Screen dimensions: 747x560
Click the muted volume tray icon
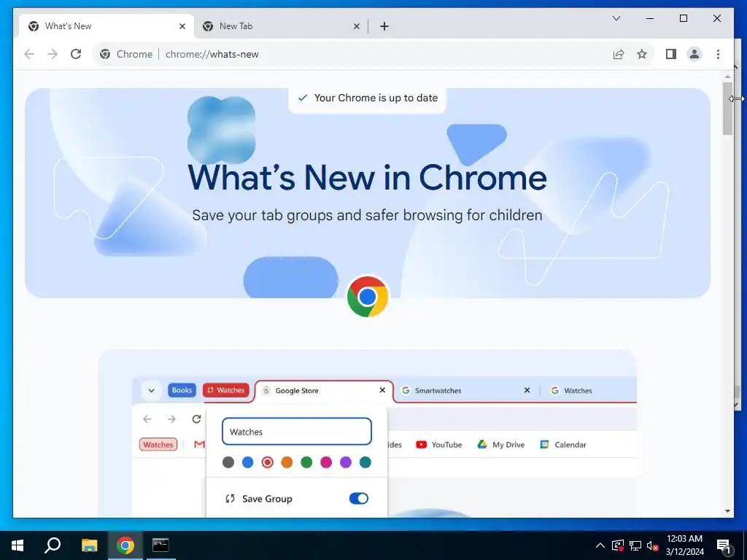(653, 545)
